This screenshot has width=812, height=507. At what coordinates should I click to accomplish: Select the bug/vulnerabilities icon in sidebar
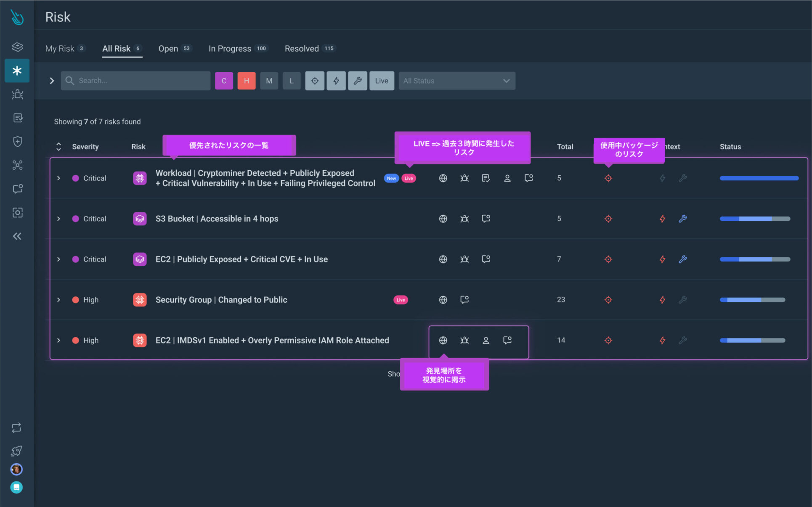coord(17,95)
